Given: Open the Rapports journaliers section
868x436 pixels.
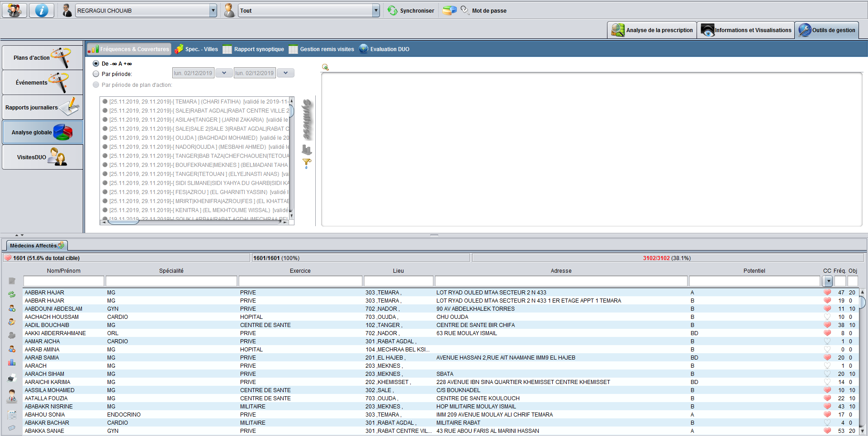Looking at the screenshot, I should [43, 107].
